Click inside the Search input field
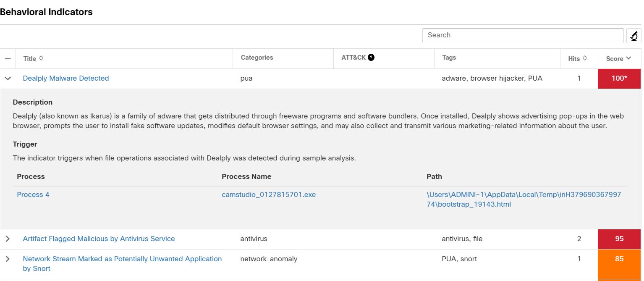The height and width of the screenshot is (281, 644). coord(523,35)
